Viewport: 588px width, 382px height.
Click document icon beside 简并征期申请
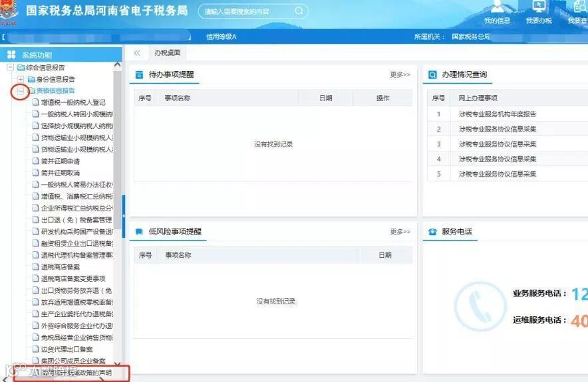(x=36, y=161)
